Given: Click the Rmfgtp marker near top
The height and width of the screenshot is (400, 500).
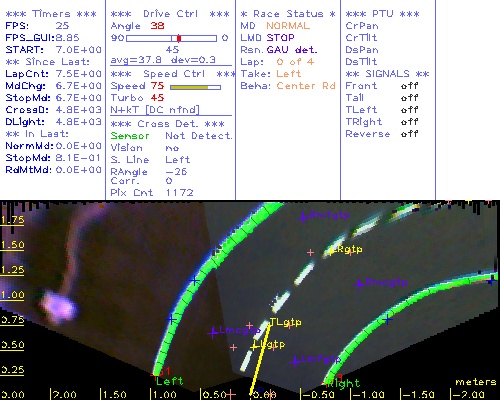Looking at the screenshot, I should (303, 217).
